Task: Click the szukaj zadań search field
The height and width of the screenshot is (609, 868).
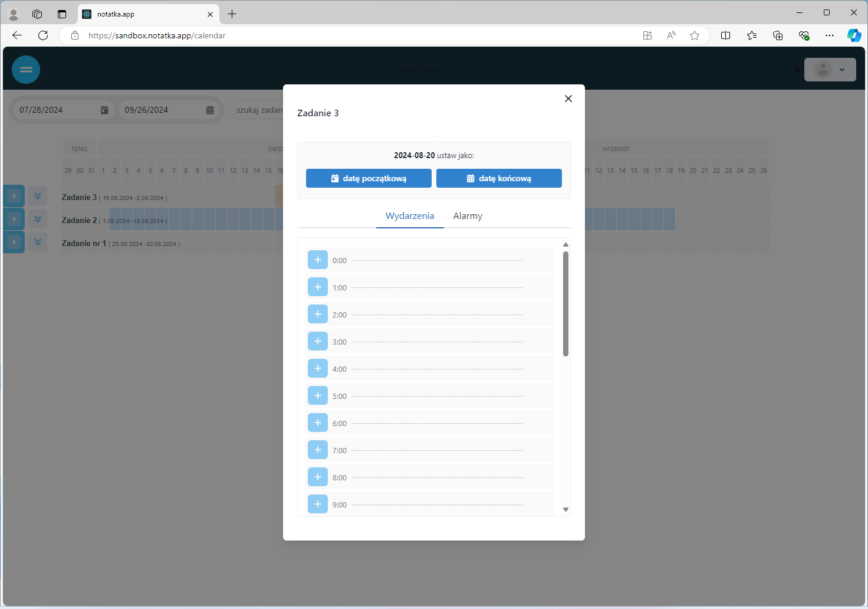Action: [258, 110]
